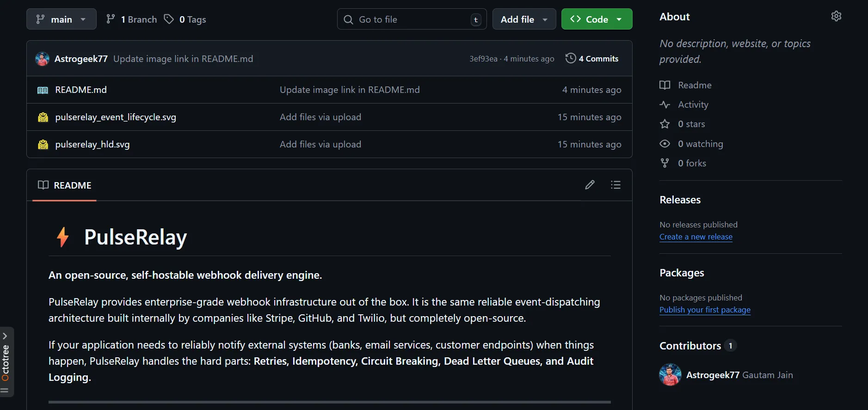868x410 pixels.
Task: Open the 1 Branch link
Action: tap(131, 19)
